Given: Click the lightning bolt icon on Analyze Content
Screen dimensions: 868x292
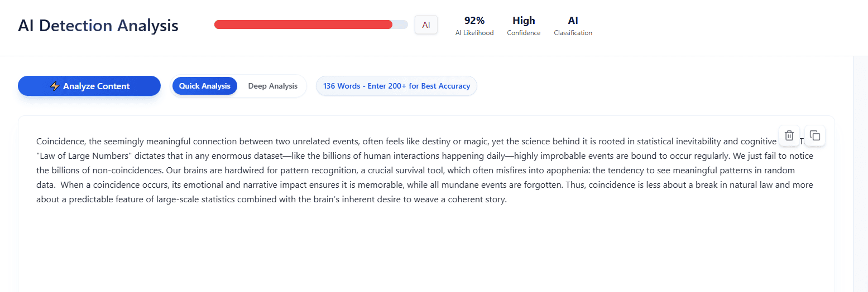Looking at the screenshot, I should [55, 86].
